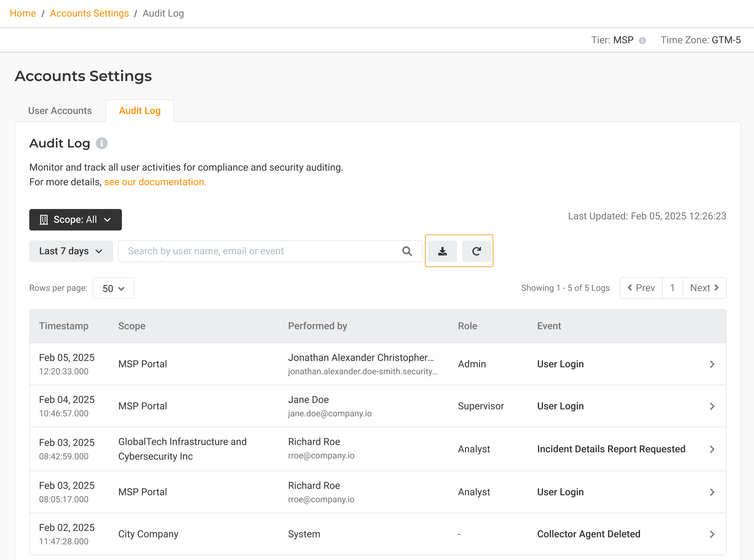Click the Prev page button

pyautogui.click(x=641, y=288)
